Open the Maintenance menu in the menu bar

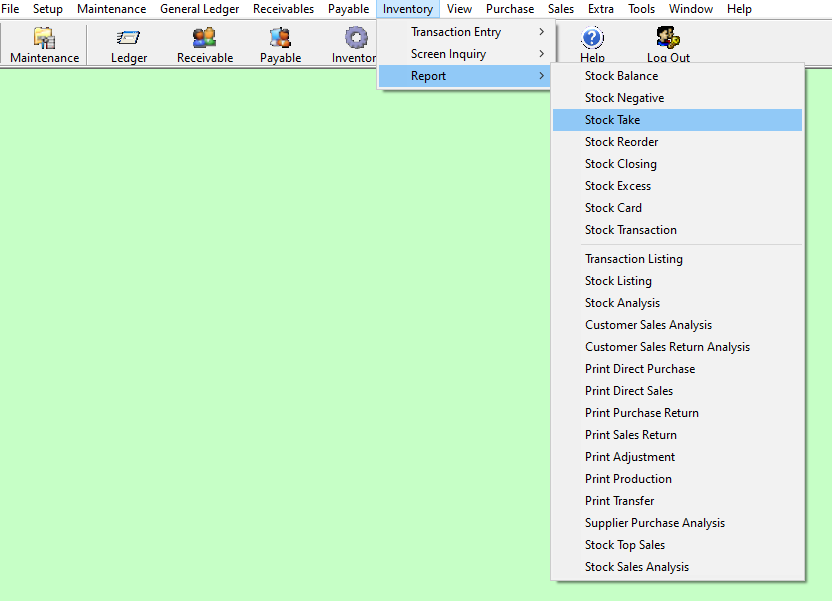(x=111, y=9)
